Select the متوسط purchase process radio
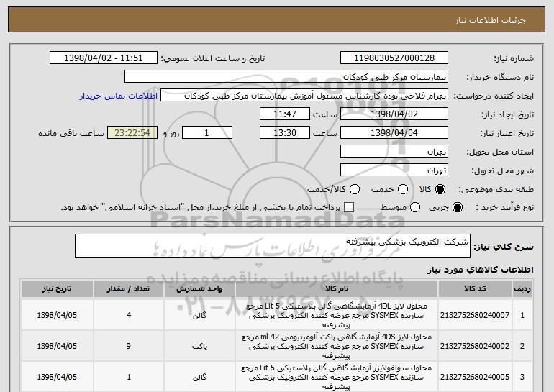 coord(415,207)
